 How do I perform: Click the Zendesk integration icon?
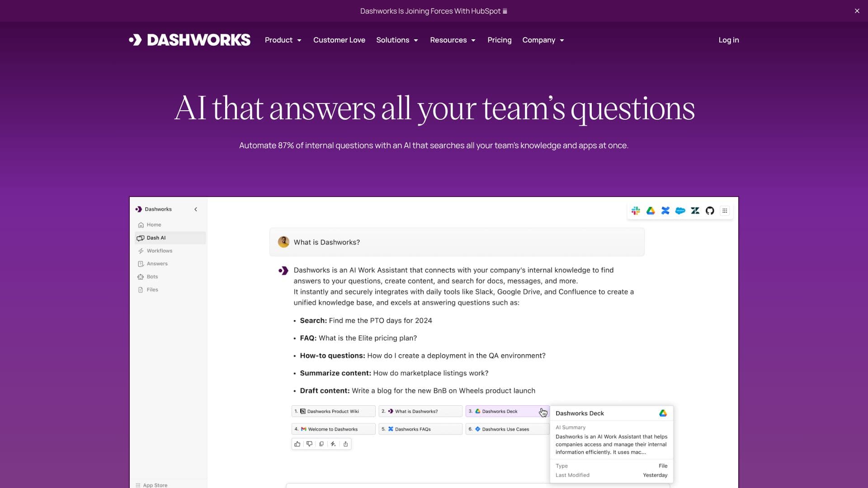tap(695, 211)
